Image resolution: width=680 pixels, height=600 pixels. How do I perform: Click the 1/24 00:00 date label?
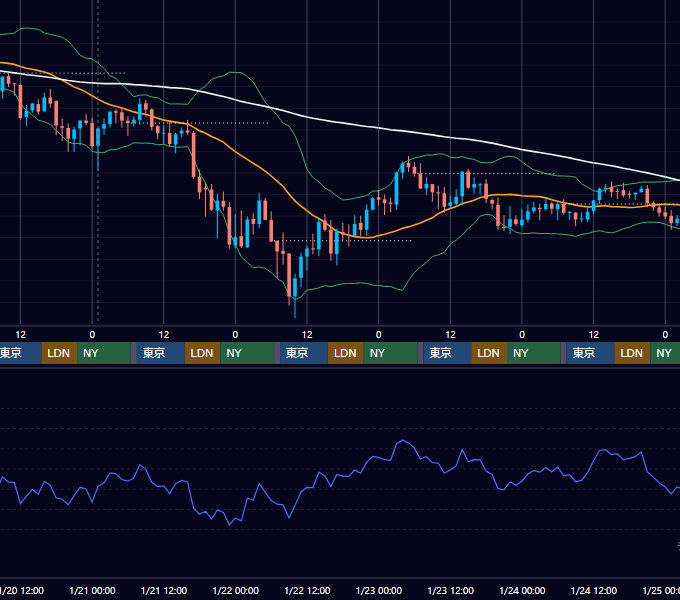(x=522, y=590)
